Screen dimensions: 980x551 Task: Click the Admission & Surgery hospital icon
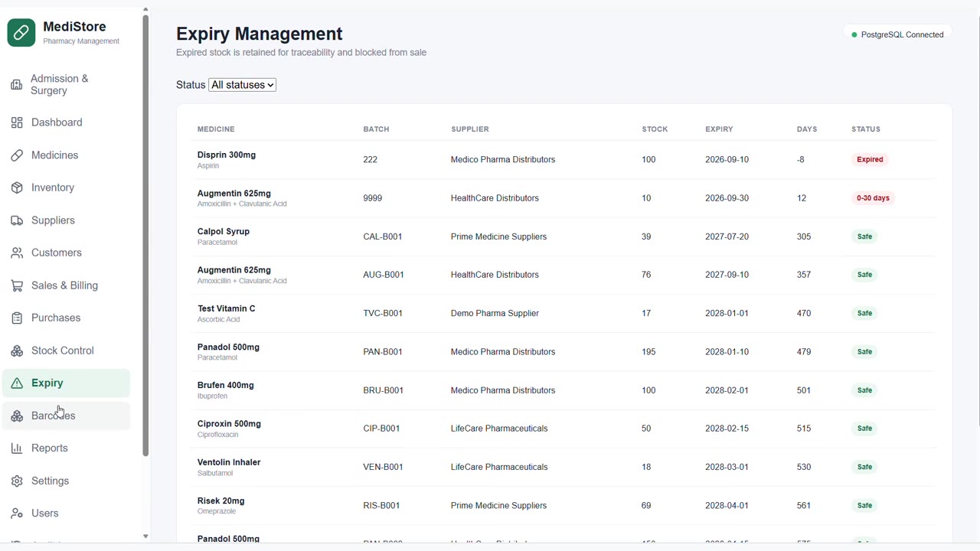tap(17, 84)
